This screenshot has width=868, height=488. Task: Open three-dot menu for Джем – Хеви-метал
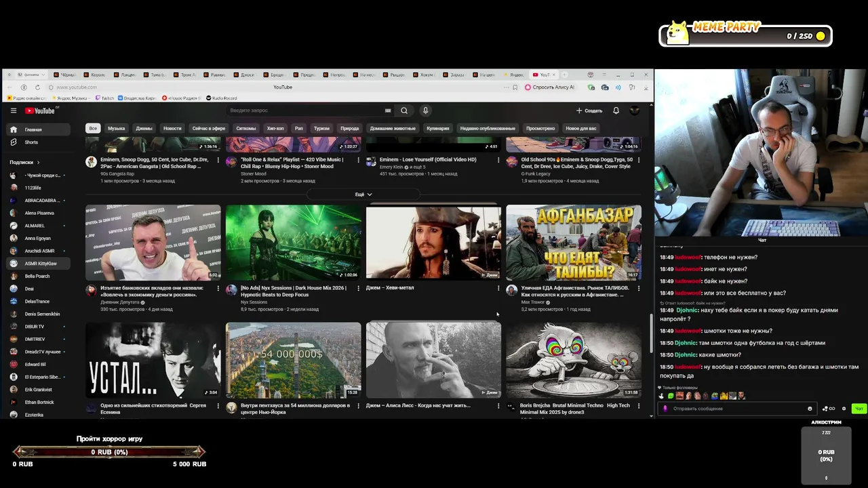click(498, 288)
